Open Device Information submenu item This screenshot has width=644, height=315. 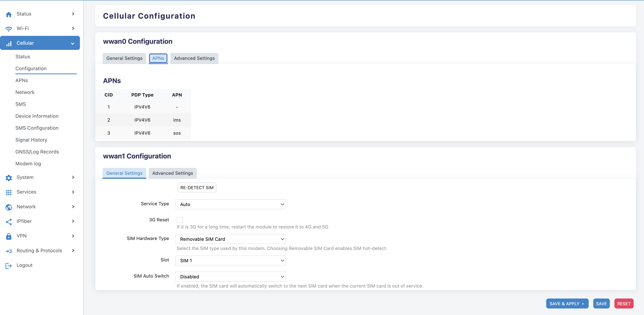click(x=37, y=116)
